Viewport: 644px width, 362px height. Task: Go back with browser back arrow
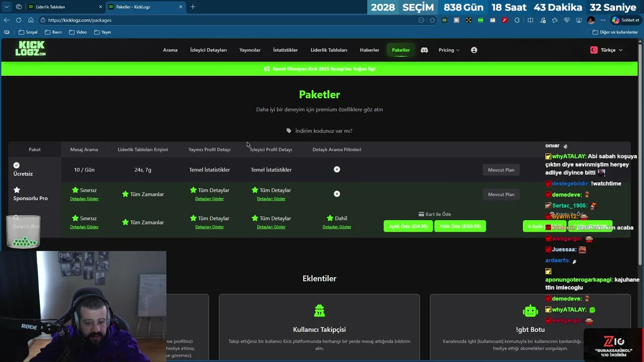click(7, 20)
